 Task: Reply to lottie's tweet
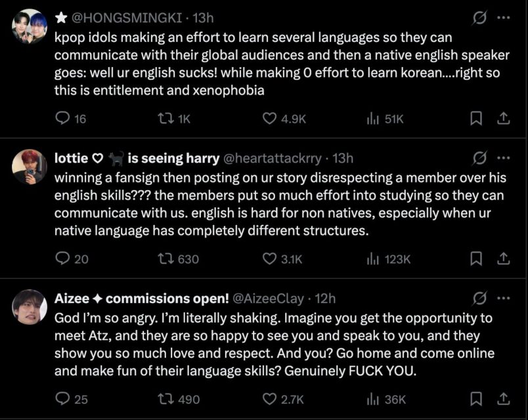coord(64,259)
